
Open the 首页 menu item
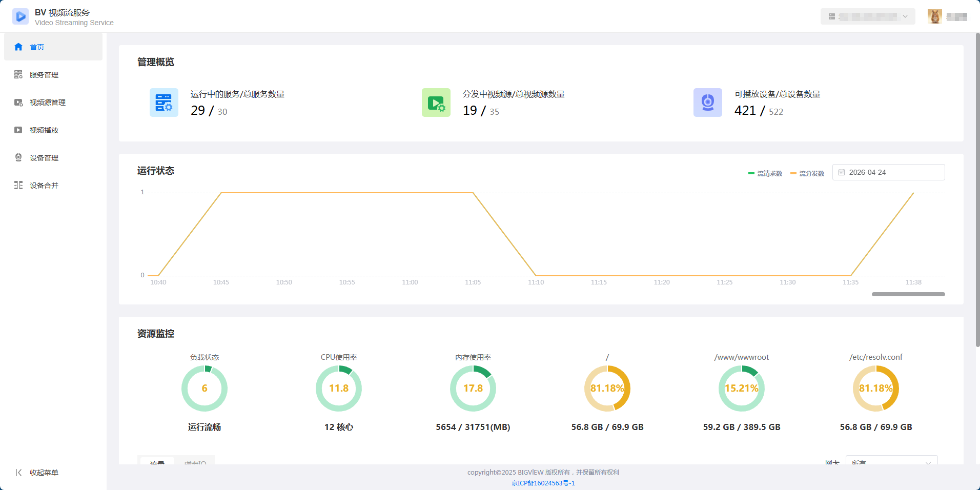pyautogui.click(x=53, y=47)
